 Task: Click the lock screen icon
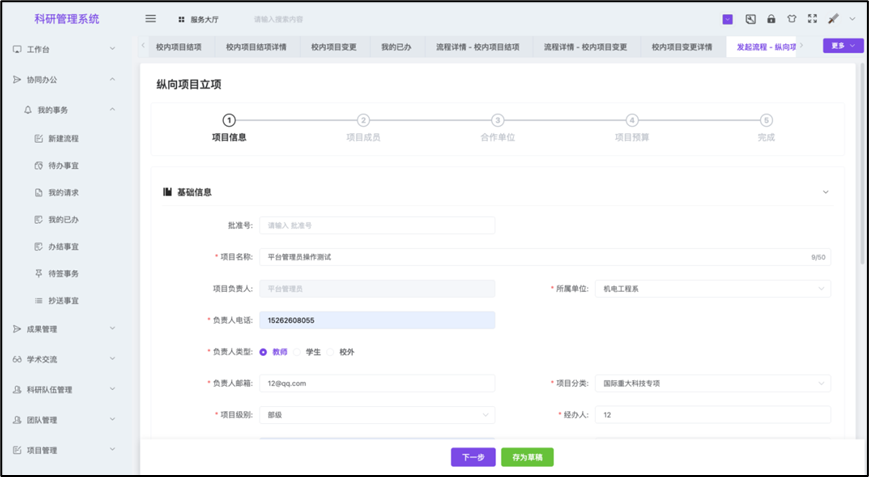tap(771, 19)
